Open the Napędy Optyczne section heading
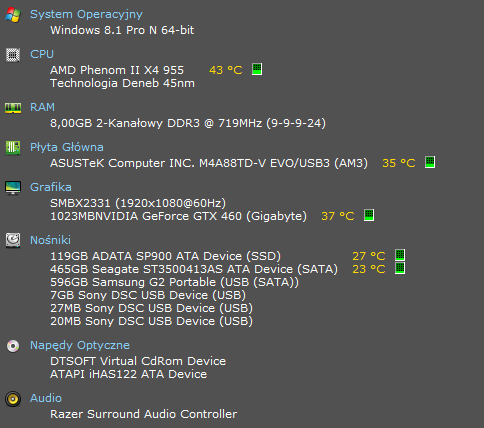The image size is (484, 428). [x=80, y=345]
